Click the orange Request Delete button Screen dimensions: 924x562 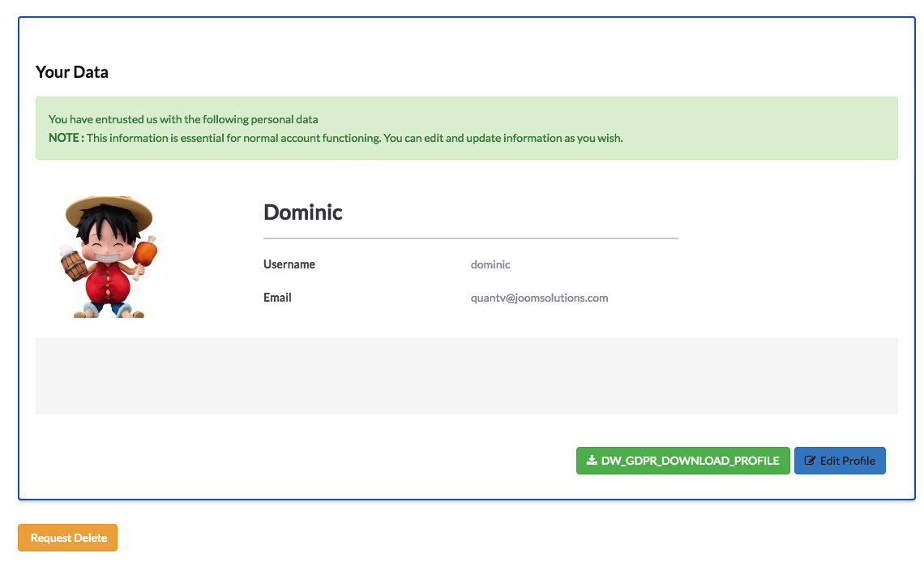(x=68, y=538)
